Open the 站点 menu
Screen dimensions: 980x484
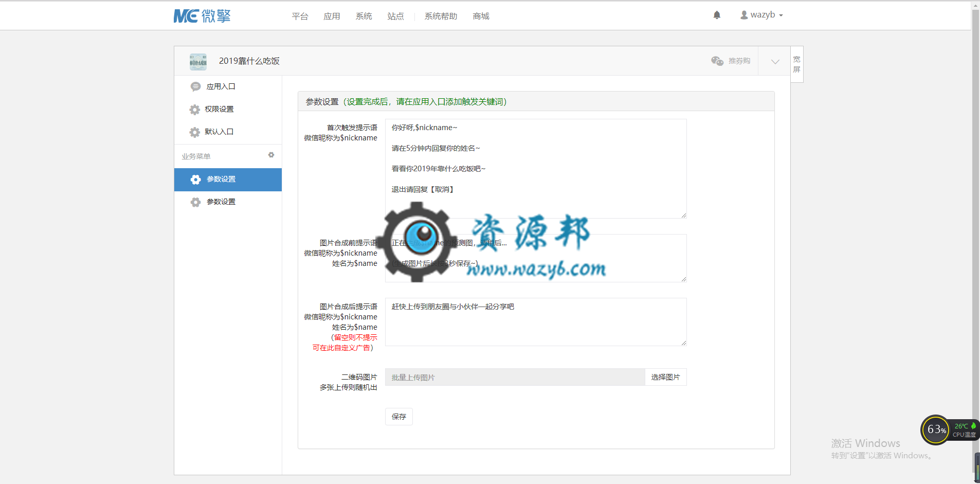coord(395,16)
